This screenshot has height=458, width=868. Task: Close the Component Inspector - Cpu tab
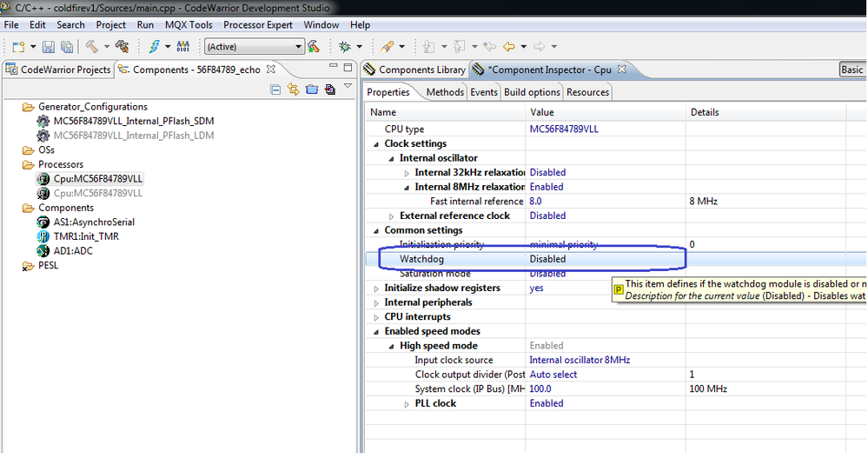[x=621, y=70]
